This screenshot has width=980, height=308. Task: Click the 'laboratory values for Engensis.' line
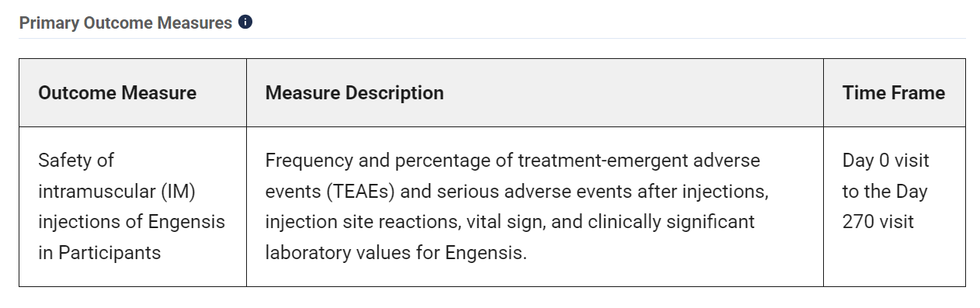tap(396, 253)
